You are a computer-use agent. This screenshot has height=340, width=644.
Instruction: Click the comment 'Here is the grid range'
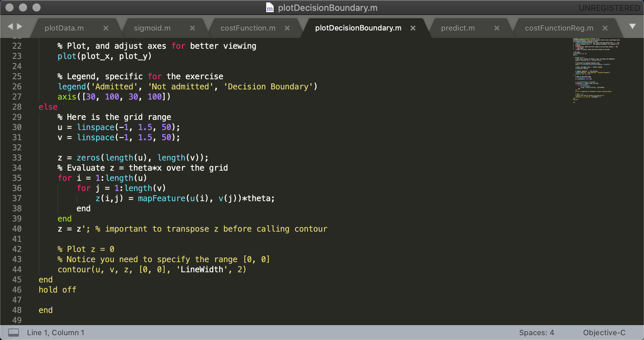coord(114,117)
